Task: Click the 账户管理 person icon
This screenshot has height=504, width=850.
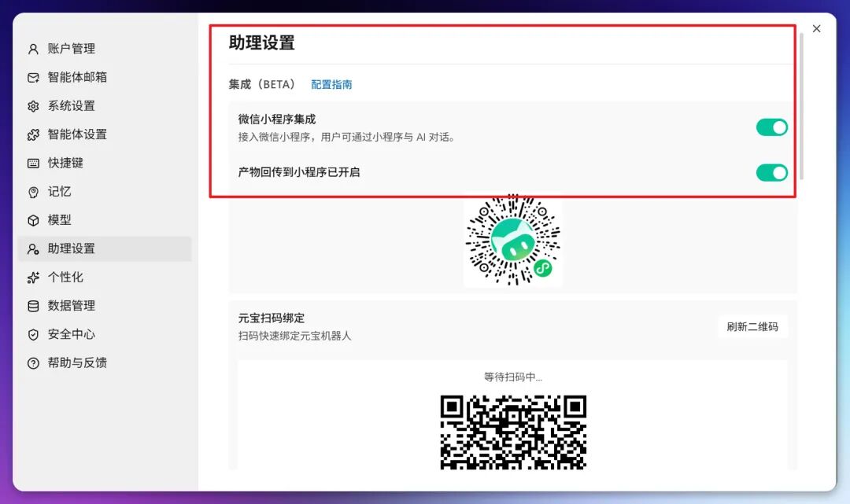Action: (x=33, y=49)
